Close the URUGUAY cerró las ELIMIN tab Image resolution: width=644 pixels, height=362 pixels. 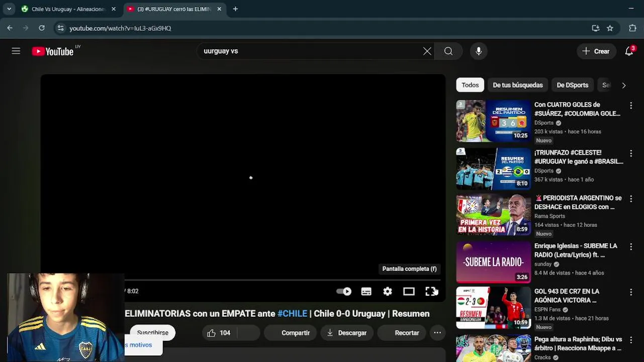[x=219, y=9]
